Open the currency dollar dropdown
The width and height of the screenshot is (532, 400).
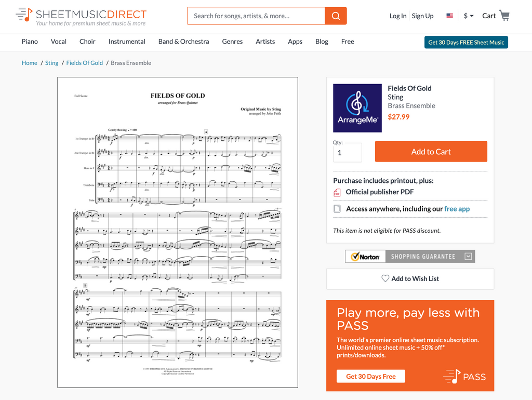[x=468, y=16]
